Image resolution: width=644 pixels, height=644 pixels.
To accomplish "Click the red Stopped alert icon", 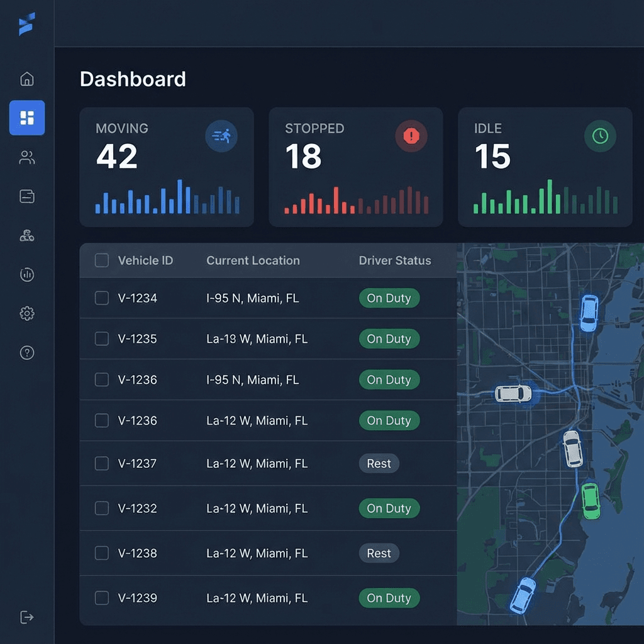I will coord(411,136).
